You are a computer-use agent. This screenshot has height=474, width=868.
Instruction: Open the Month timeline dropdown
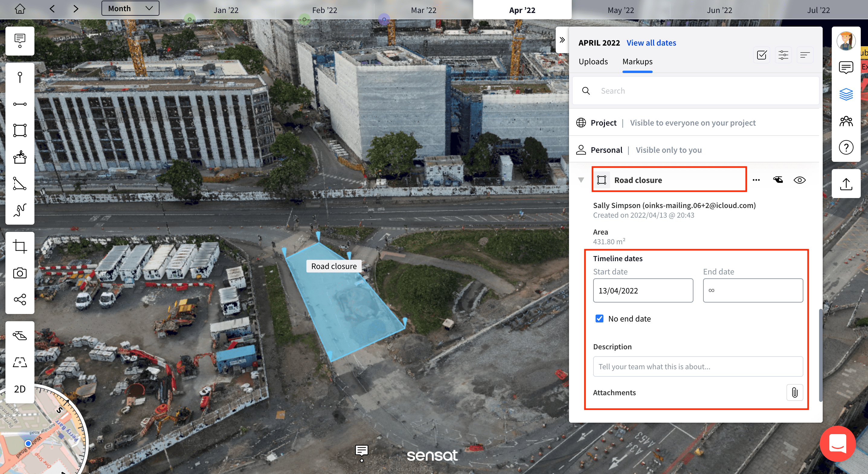pos(130,8)
